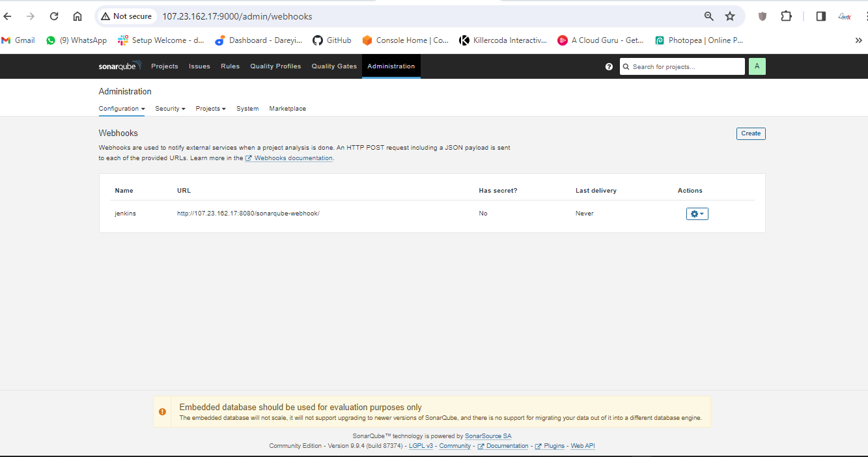
Task: Reload the page with browser refresh icon
Action: pos(54,16)
